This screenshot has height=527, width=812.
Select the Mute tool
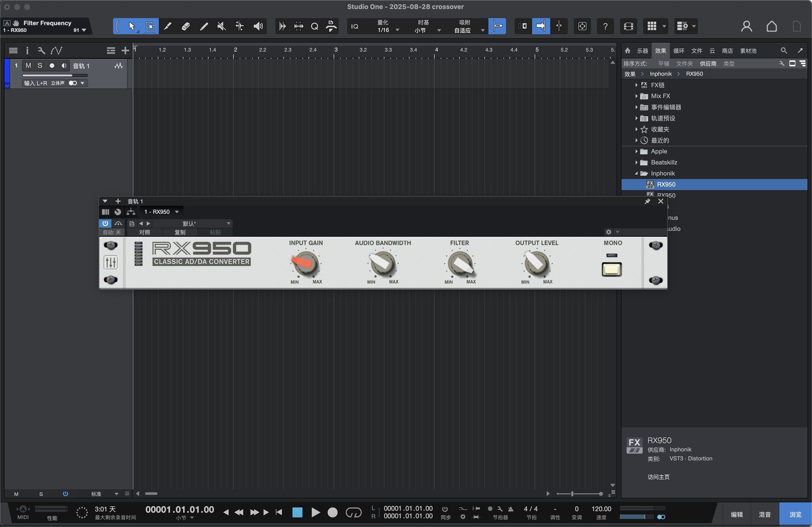(x=221, y=26)
